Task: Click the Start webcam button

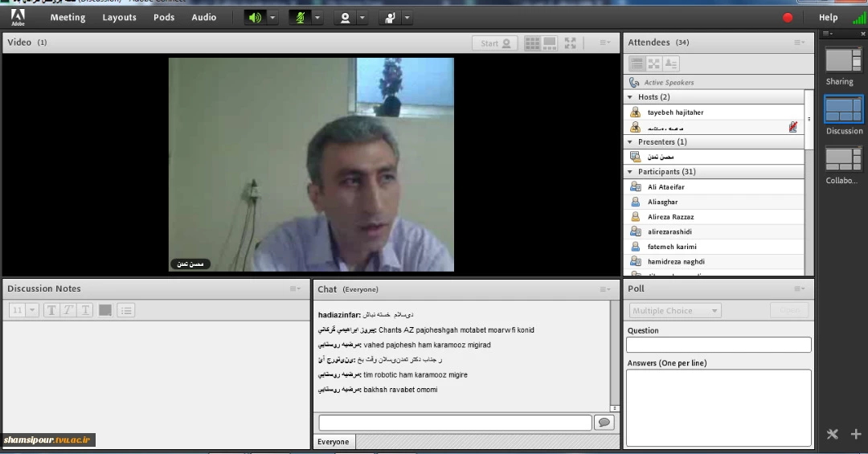Action: [495, 43]
